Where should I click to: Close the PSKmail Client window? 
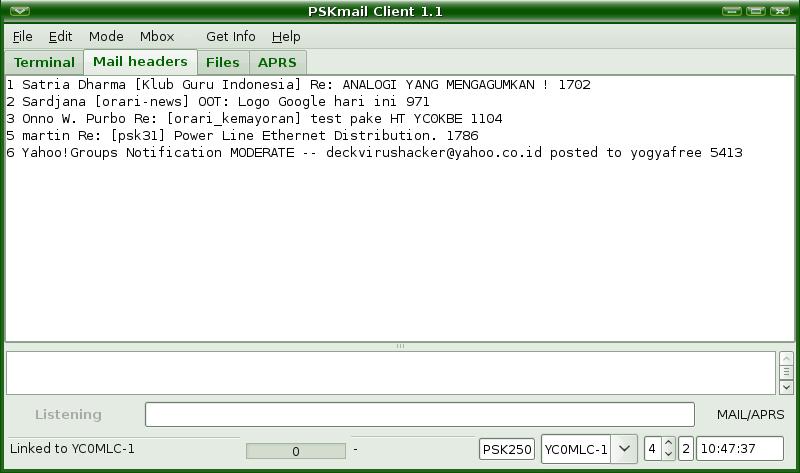click(x=780, y=11)
